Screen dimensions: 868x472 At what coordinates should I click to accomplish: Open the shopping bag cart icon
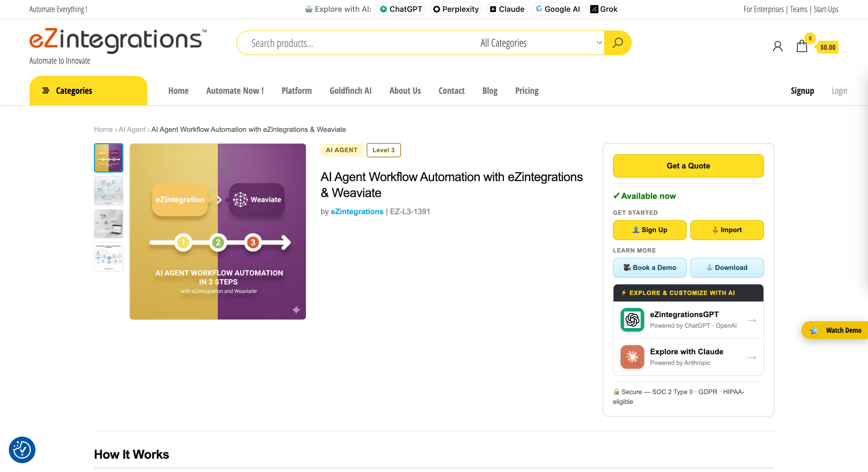pyautogui.click(x=802, y=46)
